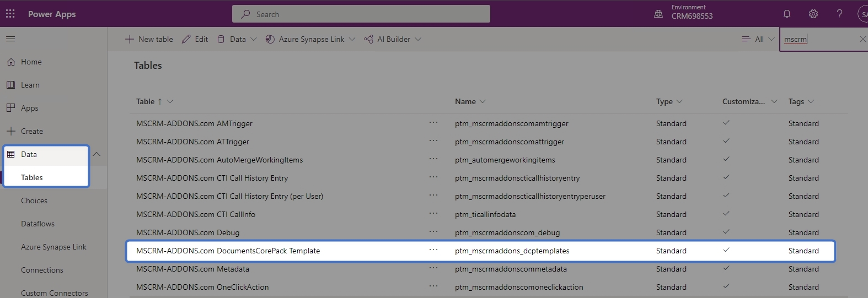Open MSCRM-ADDONS.com ATTrigger table
This screenshot has width=868, height=298.
point(192,142)
